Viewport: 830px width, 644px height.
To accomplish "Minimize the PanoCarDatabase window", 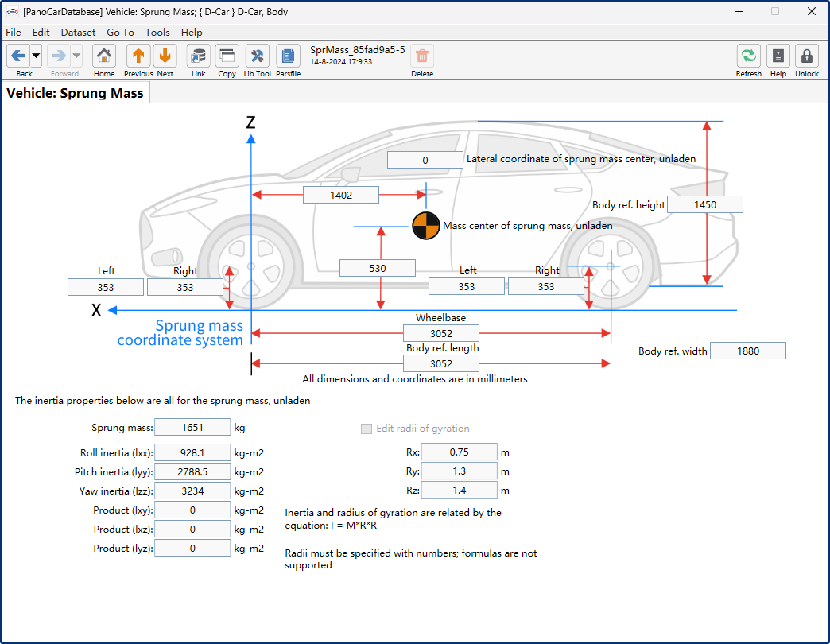I will coord(739,12).
